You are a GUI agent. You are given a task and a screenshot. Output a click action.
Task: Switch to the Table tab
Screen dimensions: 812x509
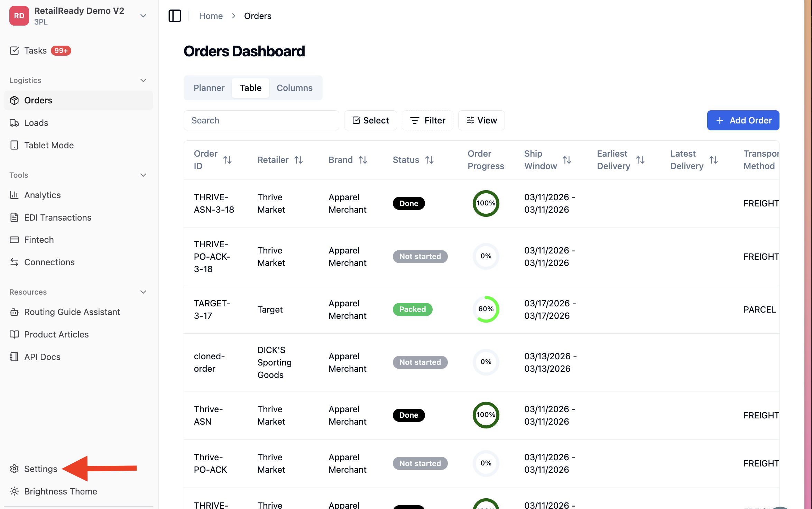(x=251, y=88)
